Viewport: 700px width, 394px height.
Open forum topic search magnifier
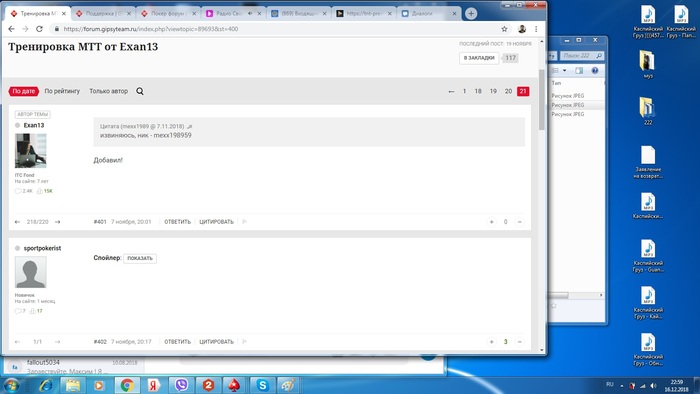[x=140, y=91]
